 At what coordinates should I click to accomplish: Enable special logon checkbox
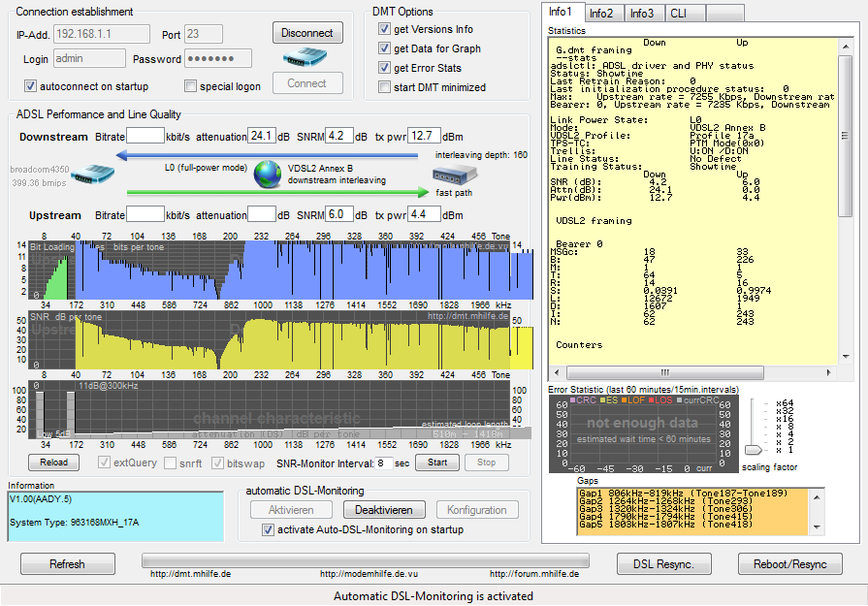pos(190,86)
